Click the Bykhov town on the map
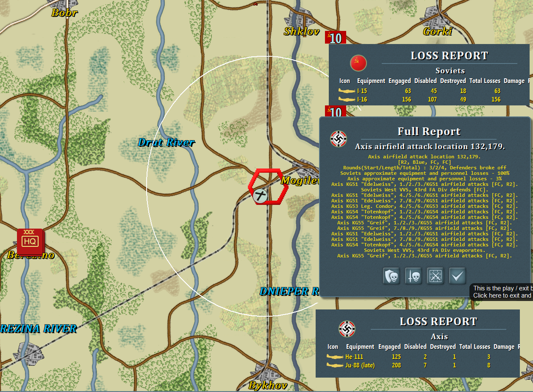 (266, 373)
